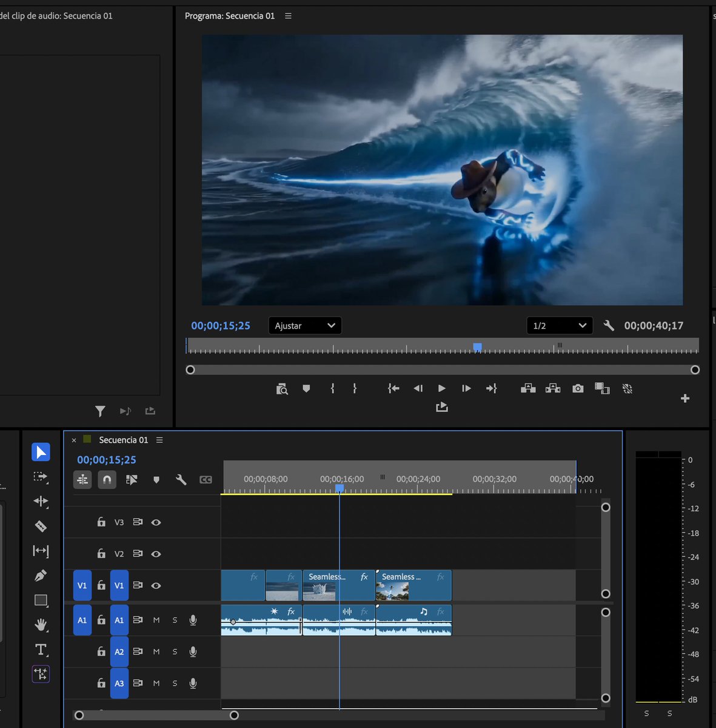Viewport: 716px width, 728px height.
Task: Select second Seamless video clip on V1
Action: pyautogui.click(x=413, y=585)
